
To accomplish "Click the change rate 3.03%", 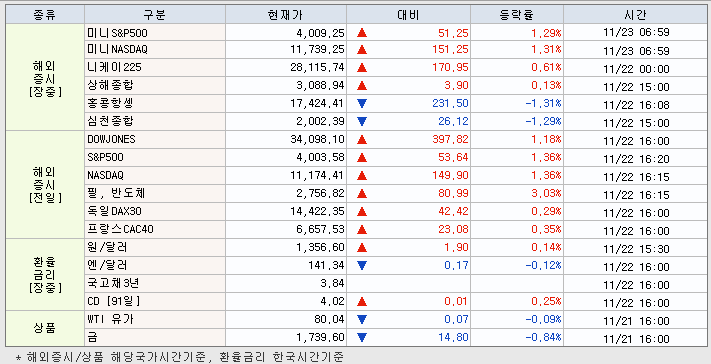I will pyautogui.click(x=546, y=193).
